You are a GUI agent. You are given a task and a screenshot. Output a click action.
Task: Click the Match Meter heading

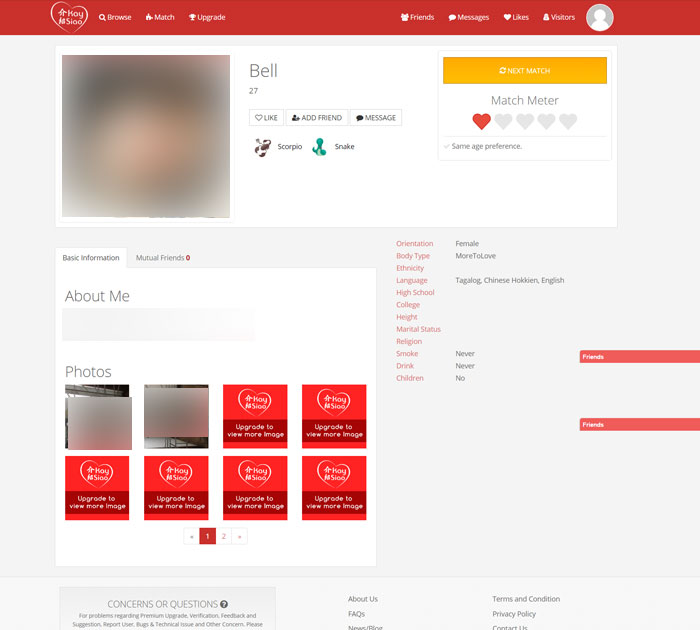(x=525, y=100)
